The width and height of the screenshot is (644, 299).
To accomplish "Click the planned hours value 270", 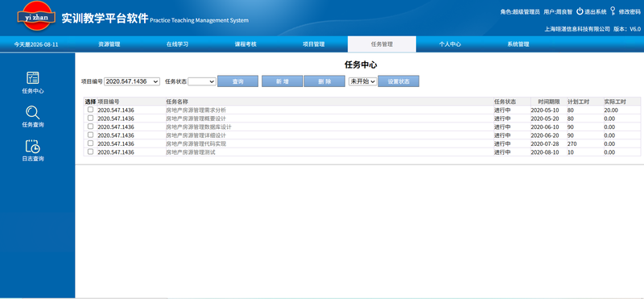I will click(x=572, y=143).
